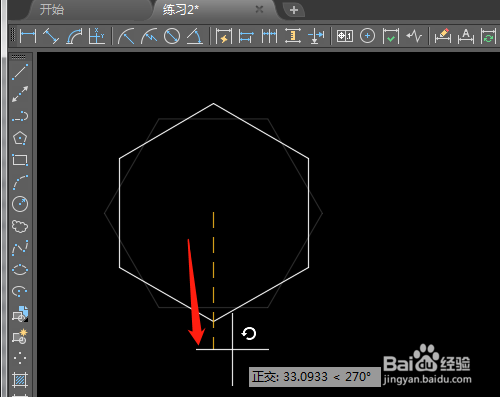Select the Jogged Linear tool
500x397 pixels.
[414, 36]
